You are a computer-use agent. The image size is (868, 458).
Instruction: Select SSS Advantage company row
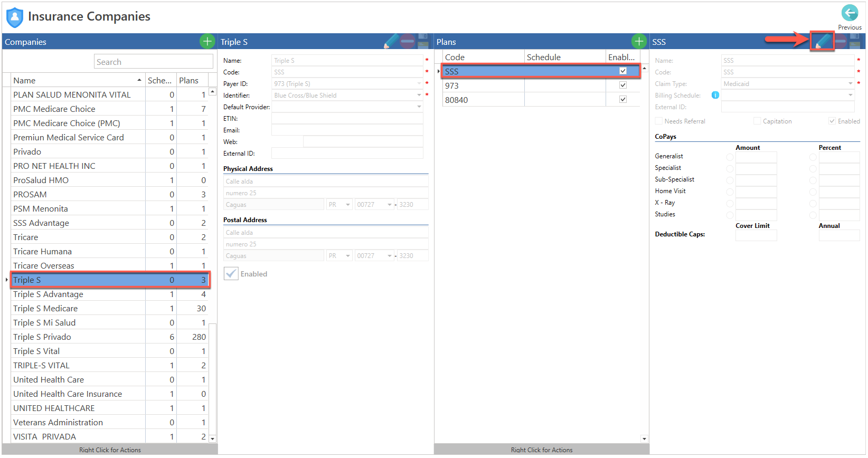click(x=110, y=223)
